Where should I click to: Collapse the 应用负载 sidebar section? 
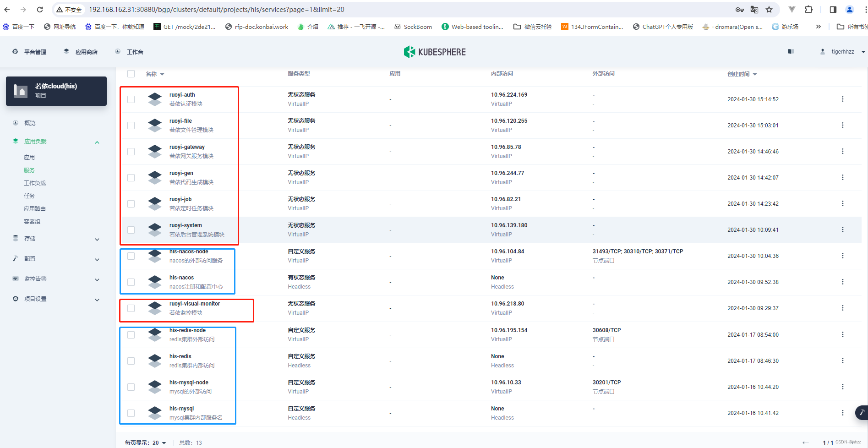pyautogui.click(x=97, y=142)
